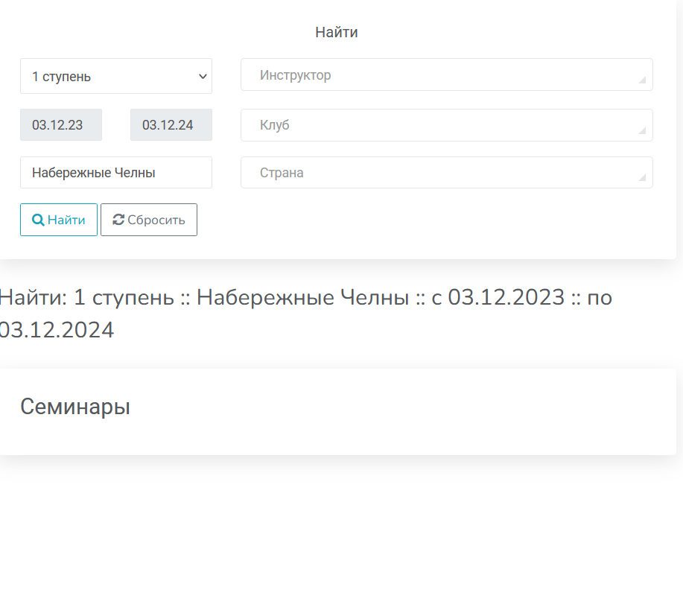The height and width of the screenshot is (616, 683).
Task: Select the end date field 03.12.24
Action: 171,125
